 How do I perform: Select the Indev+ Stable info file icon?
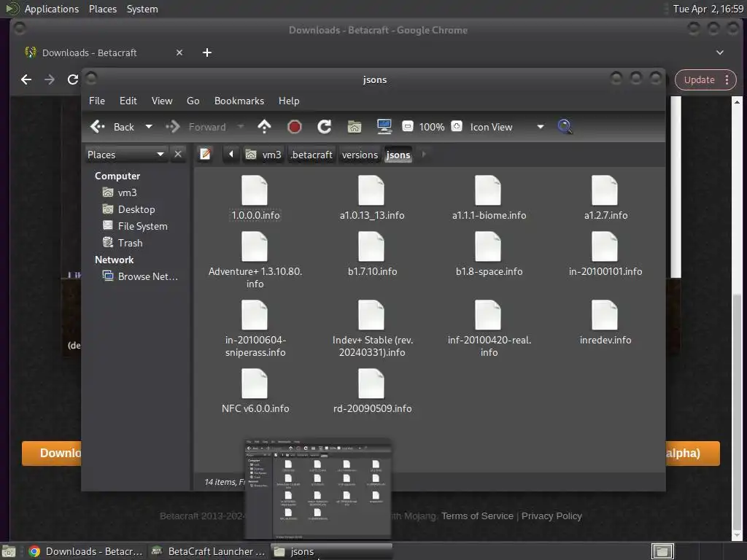pos(371,315)
